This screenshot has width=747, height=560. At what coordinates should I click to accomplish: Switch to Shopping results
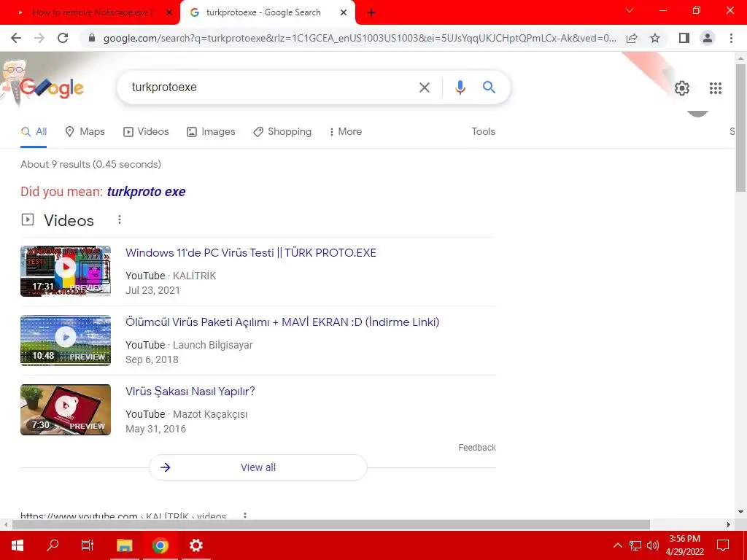tap(282, 132)
